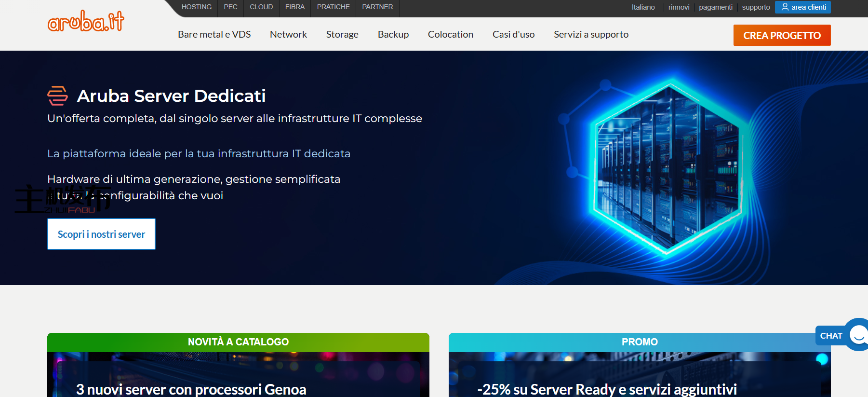This screenshot has width=868, height=397.
Task: Click the Aruba Server Dedicati stack icon
Action: point(57,96)
